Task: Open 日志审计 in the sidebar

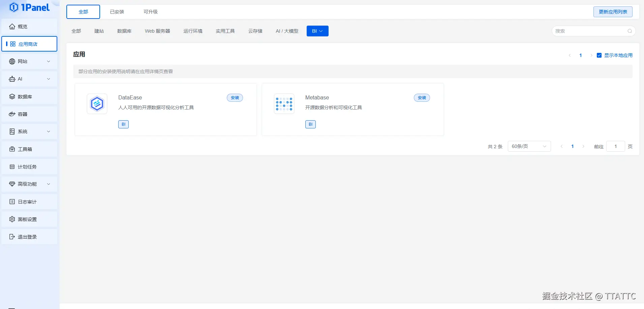Action: click(x=29, y=202)
